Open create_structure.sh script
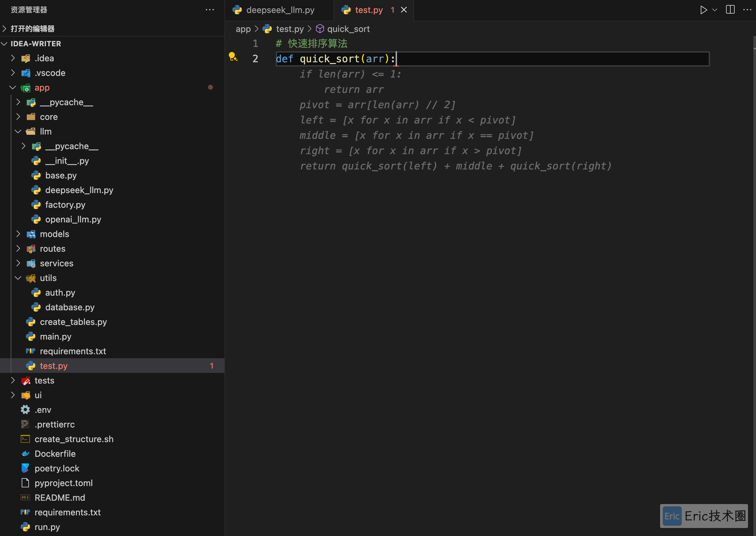Viewport: 756px width, 536px height. tap(112, 439)
